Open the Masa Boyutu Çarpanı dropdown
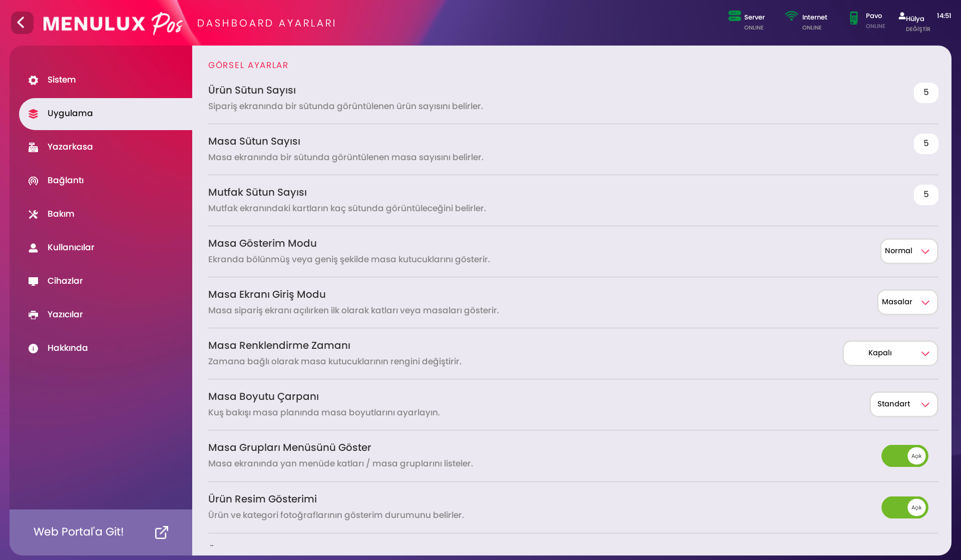Screen dimensions: 961x560 pyautogui.click(x=904, y=404)
